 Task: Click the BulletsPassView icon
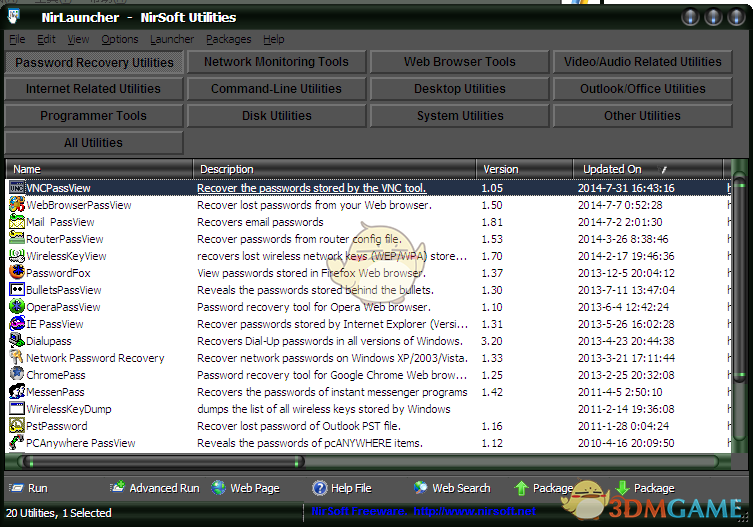tap(17, 290)
